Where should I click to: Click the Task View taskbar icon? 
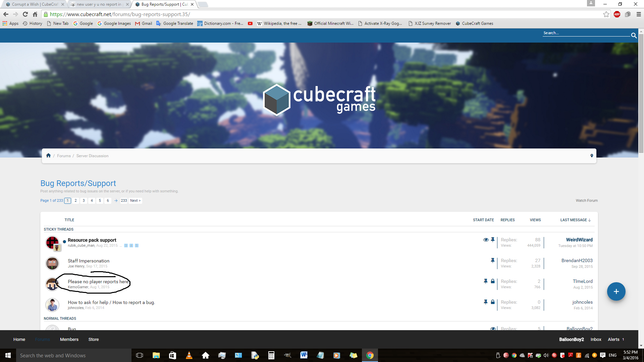click(140, 355)
